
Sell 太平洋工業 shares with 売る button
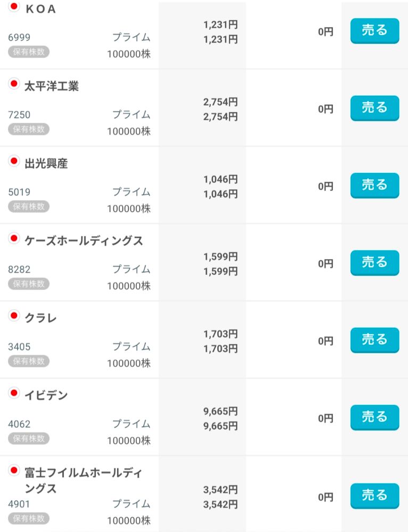tap(374, 107)
